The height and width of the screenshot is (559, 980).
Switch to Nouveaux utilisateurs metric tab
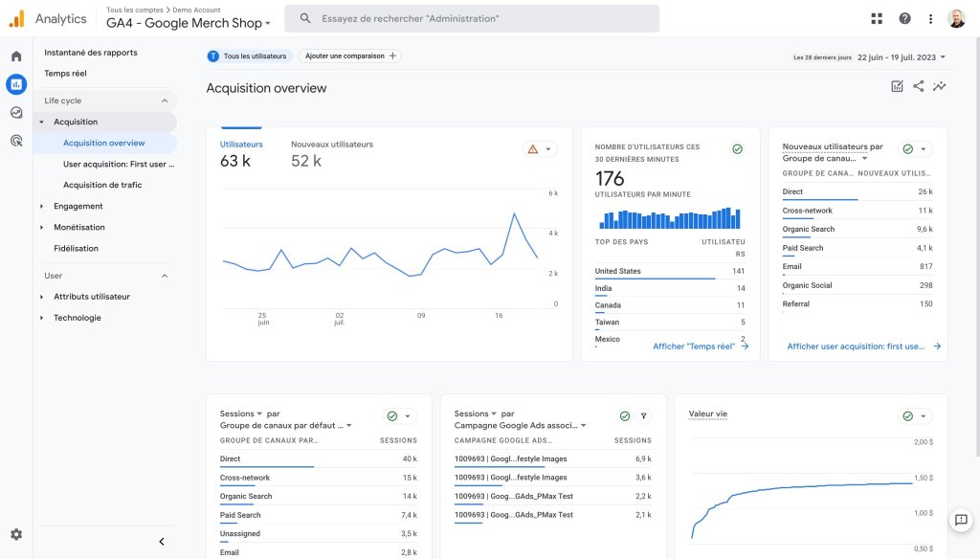click(x=332, y=153)
